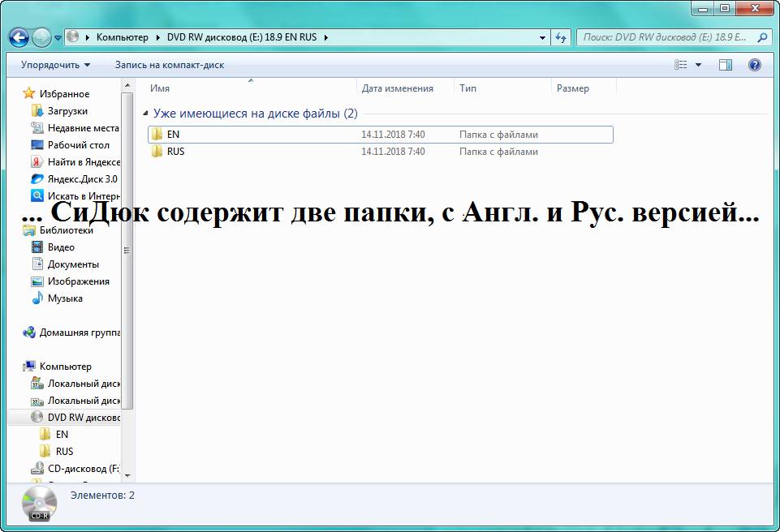
Task: Click the navigation pane vertical scrollbar
Action: [127, 243]
